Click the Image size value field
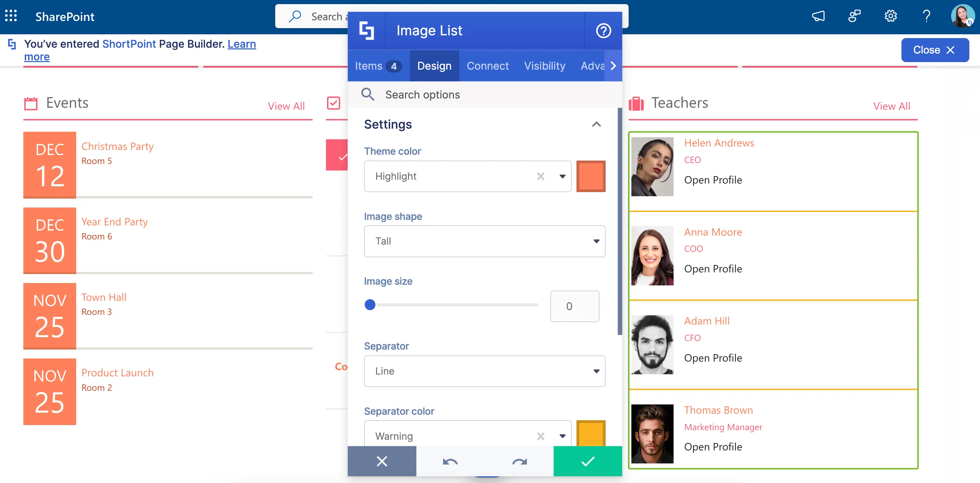Viewport: 980px width, 483px height. [574, 306]
